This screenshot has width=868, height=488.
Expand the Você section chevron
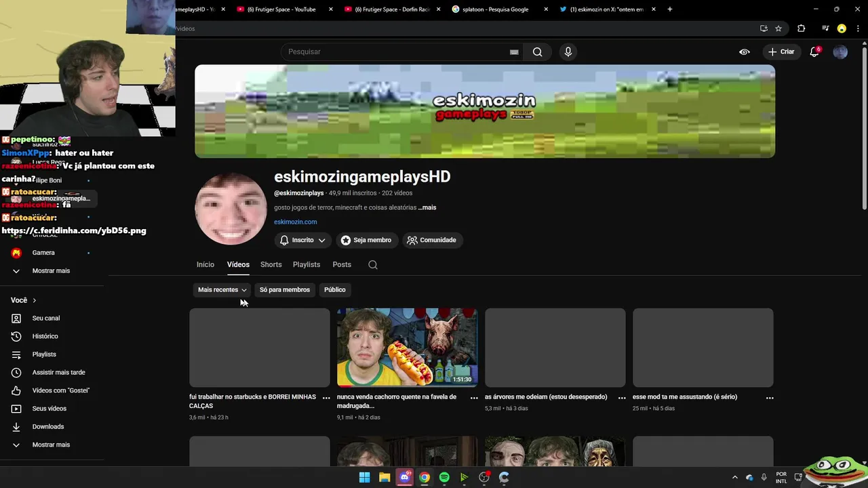[x=34, y=300]
